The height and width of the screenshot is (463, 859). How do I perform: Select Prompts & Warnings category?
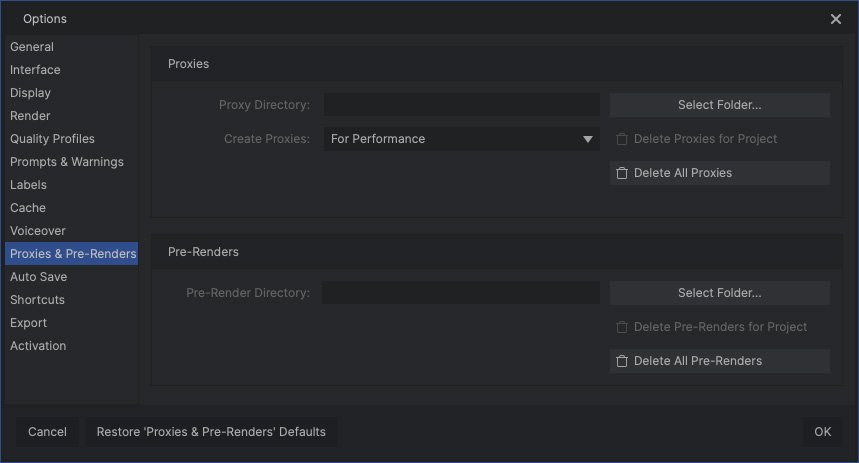(x=67, y=162)
